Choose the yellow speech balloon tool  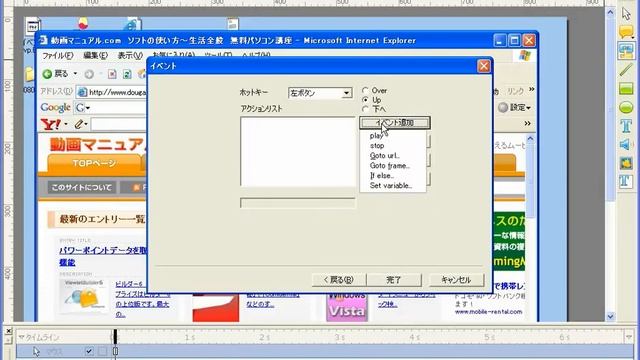tap(626, 31)
